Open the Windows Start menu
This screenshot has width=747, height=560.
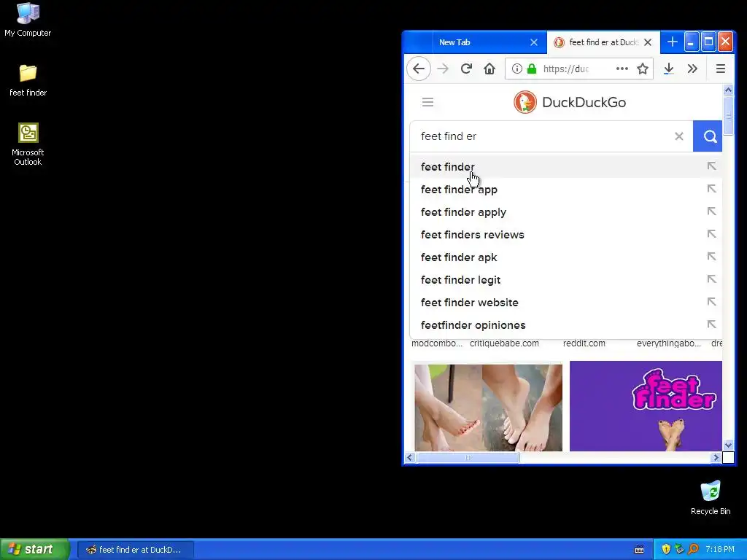coord(34,549)
